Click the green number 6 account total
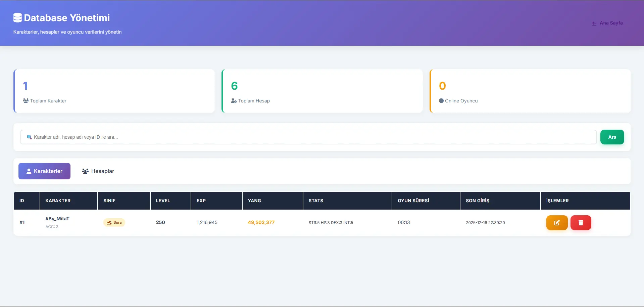The height and width of the screenshot is (307, 644). (x=234, y=86)
